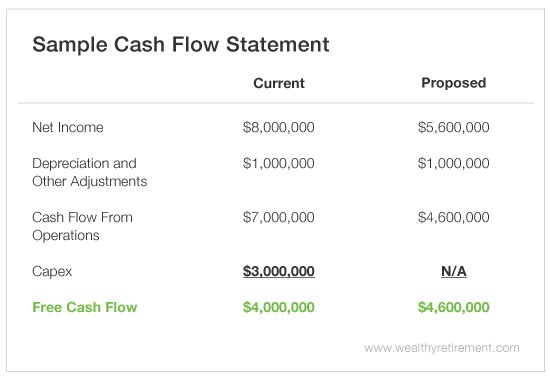This screenshot has height=379, width=550.
Task: Click Current operations cash flow $7,000,000
Action: (279, 218)
